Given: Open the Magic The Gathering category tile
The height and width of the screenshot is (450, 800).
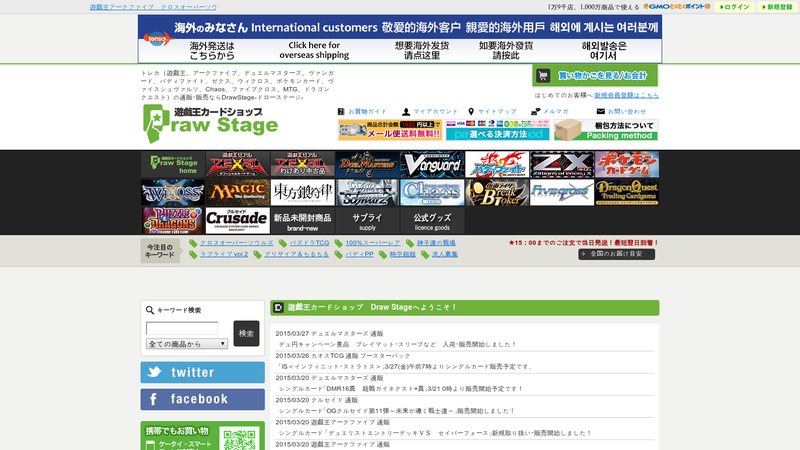Looking at the screenshot, I should [x=238, y=192].
